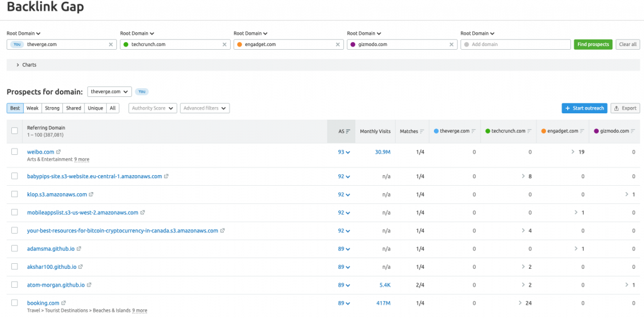Open external link icon next to booking.com
The height and width of the screenshot is (318, 644).
pos(64,303)
